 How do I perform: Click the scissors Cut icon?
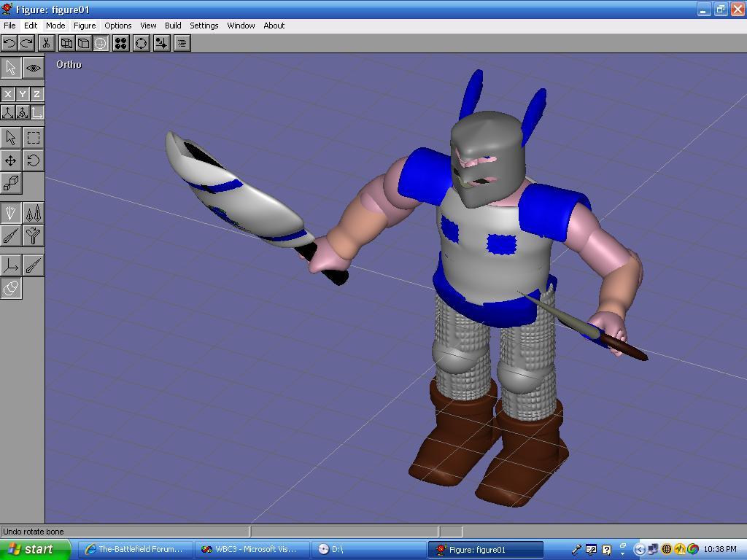pyautogui.click(x=46, y=43)
